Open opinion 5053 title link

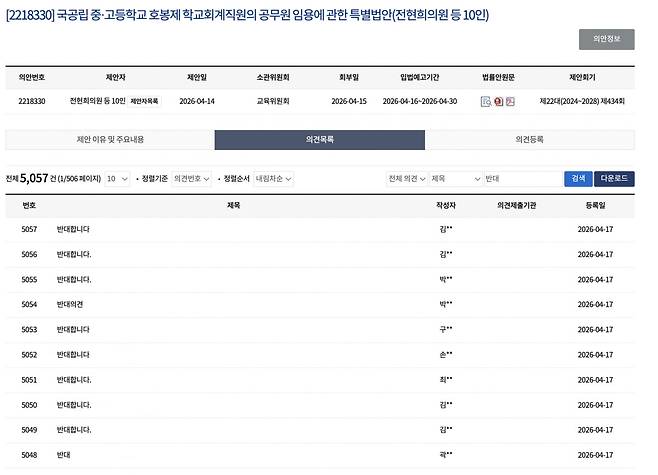coord(73,329)
